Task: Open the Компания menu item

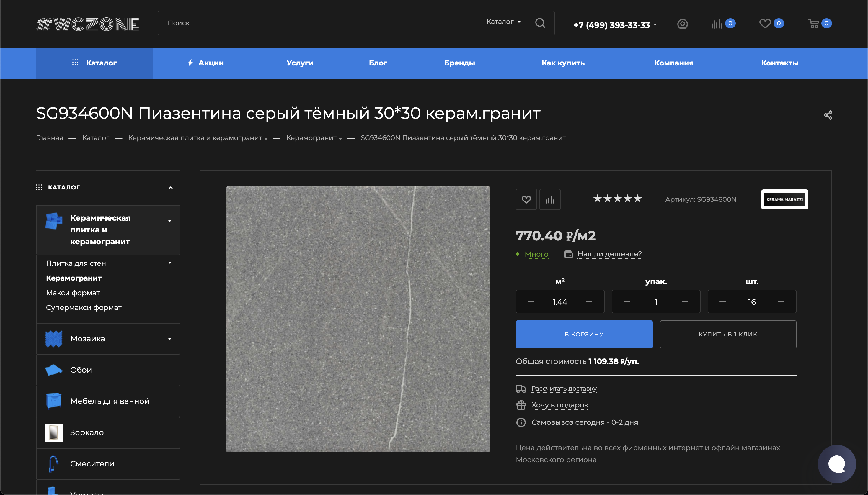Action: click(x=673, y=63)
